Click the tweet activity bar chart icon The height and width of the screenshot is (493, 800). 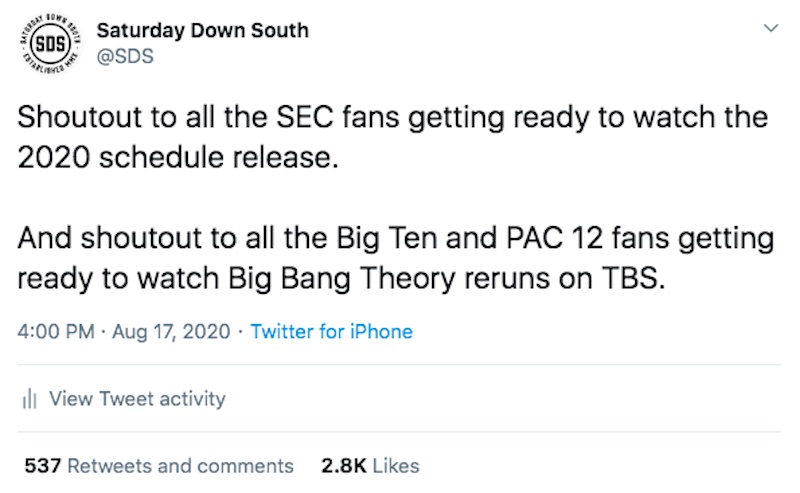[30, 399]
